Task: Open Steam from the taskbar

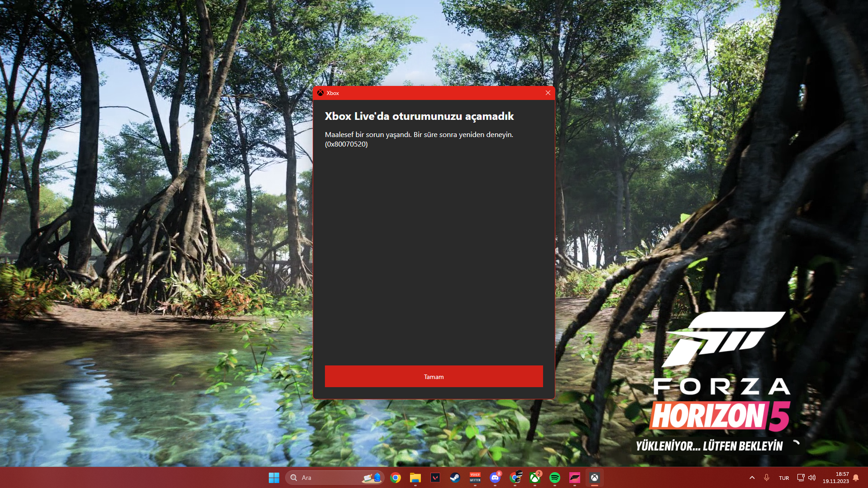Action: click(455, 478)
